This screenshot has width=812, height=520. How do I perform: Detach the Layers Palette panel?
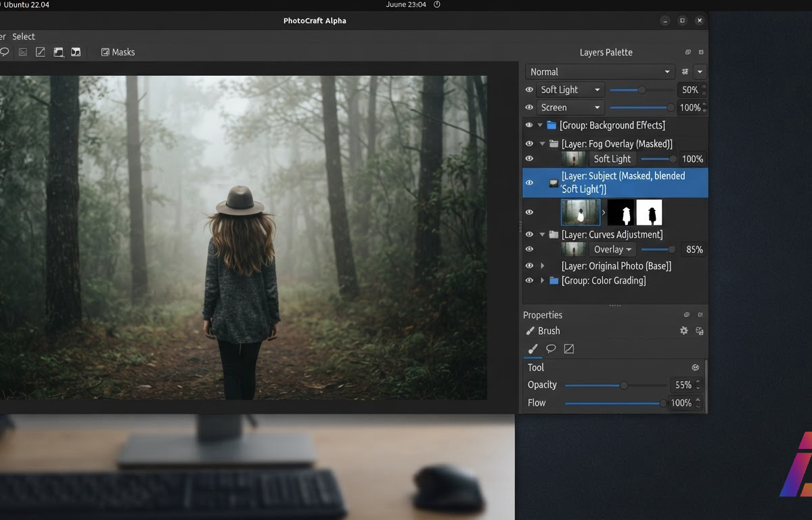(x=688, y=52)
